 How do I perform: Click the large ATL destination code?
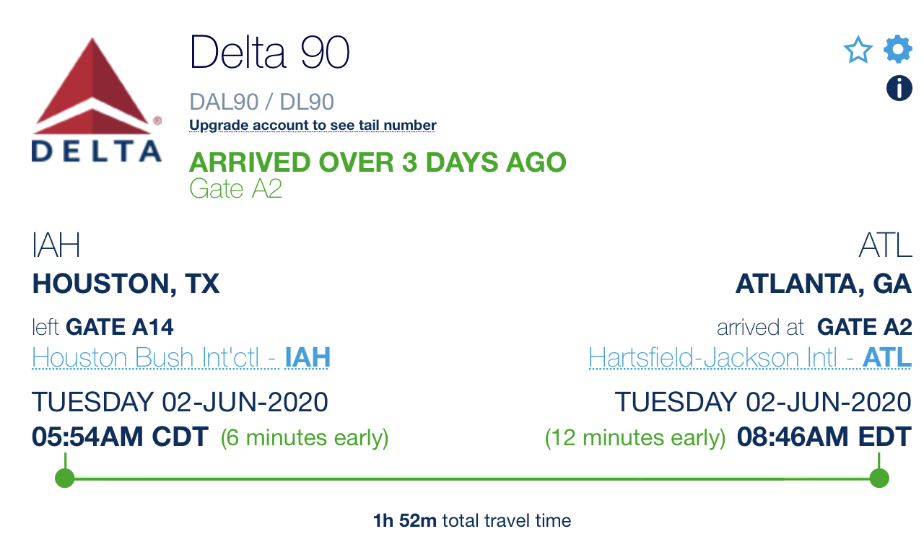(886, 246)
